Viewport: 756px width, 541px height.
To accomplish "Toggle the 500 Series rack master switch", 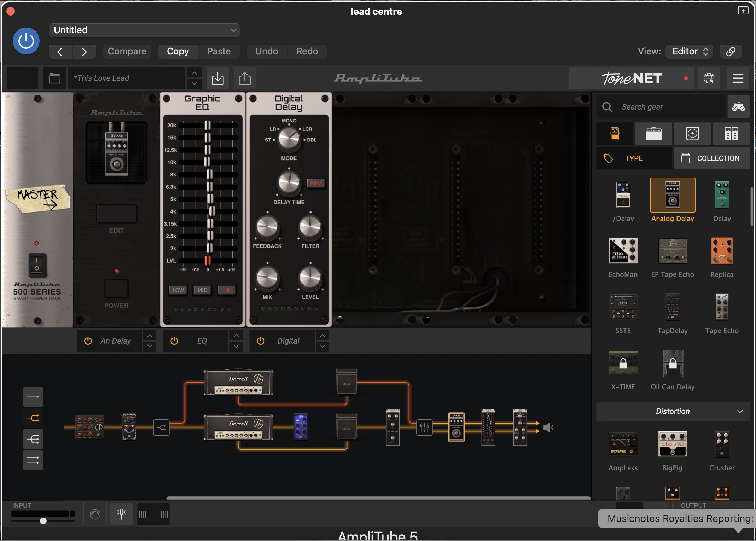I will point(37,265).
